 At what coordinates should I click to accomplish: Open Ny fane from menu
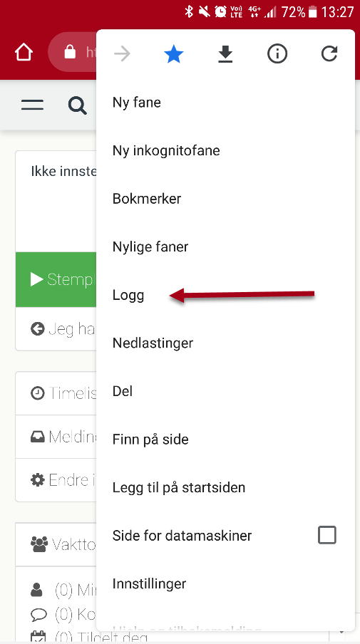225,103
